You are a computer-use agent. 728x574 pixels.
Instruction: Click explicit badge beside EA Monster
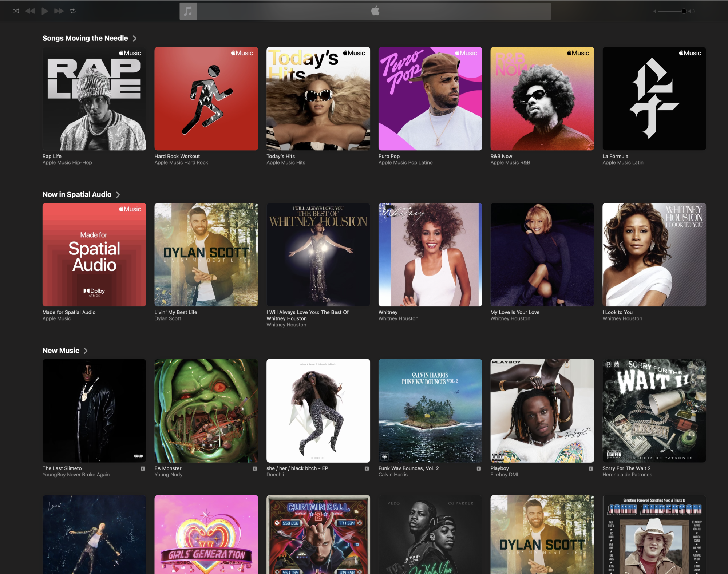click(x=255, y=469)
